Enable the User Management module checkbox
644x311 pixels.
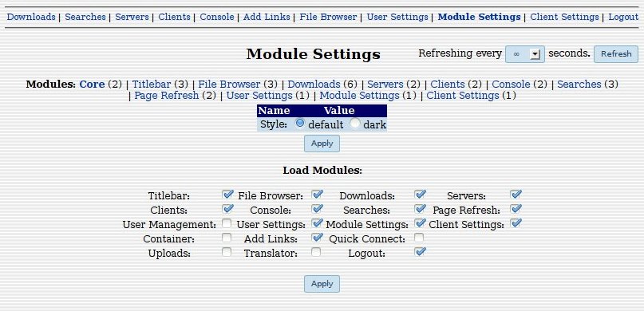227,223
